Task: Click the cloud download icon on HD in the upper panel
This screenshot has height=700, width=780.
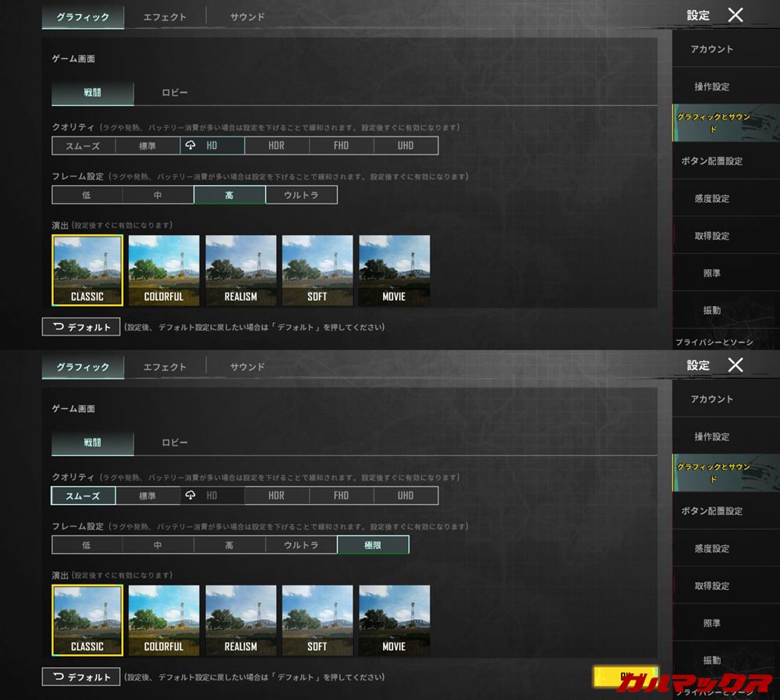Action: [x=190, y=145]
